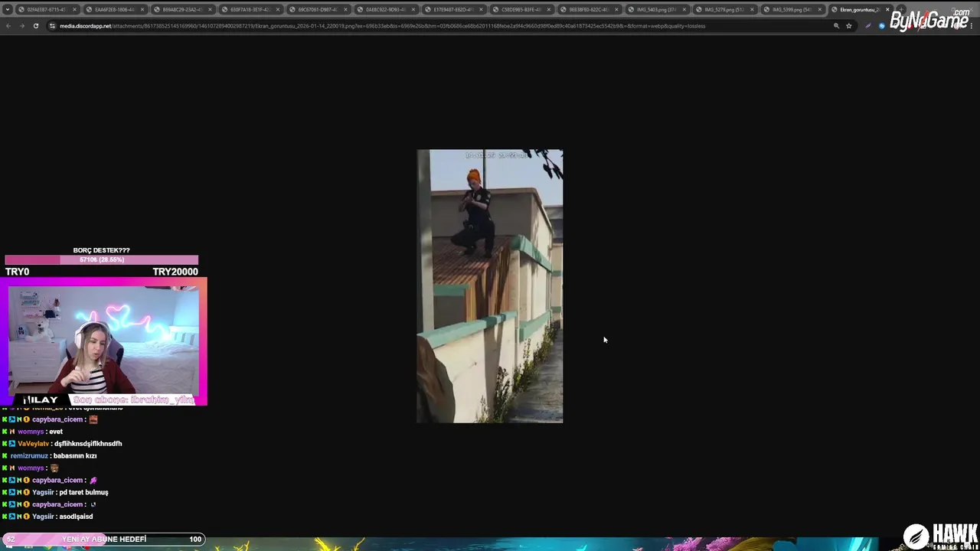Click the 'TRY20000' goal label
The image size is (980, 551).
click(x=175, y=272)
